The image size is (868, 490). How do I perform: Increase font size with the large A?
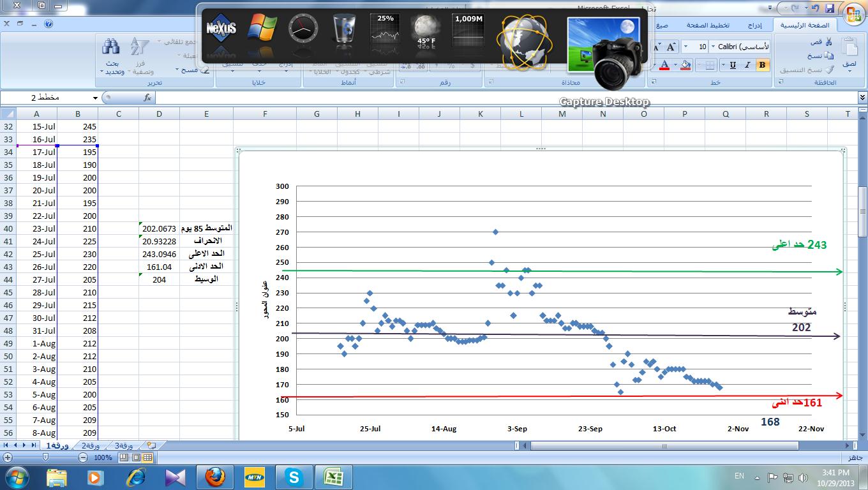pos(671,47)
